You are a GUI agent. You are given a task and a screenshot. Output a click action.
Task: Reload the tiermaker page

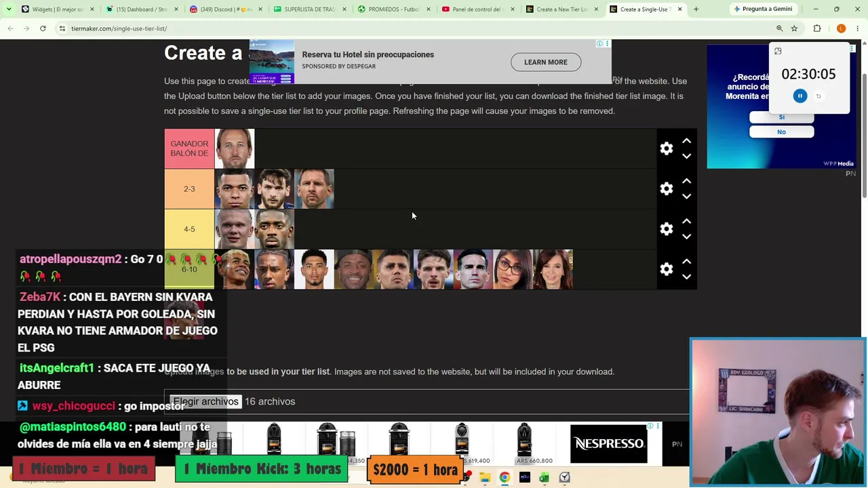[43, 28]
